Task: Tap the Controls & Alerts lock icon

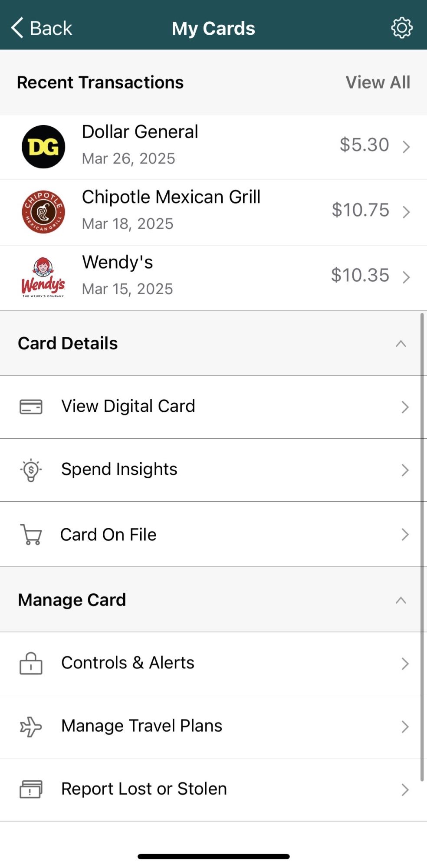Action: [x=31, y=663]
